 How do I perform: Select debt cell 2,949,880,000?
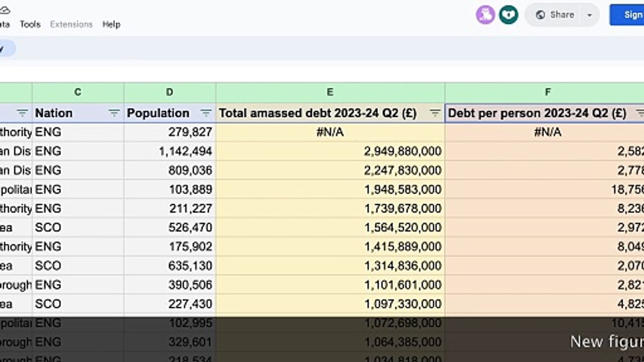[x=330, y=151]
